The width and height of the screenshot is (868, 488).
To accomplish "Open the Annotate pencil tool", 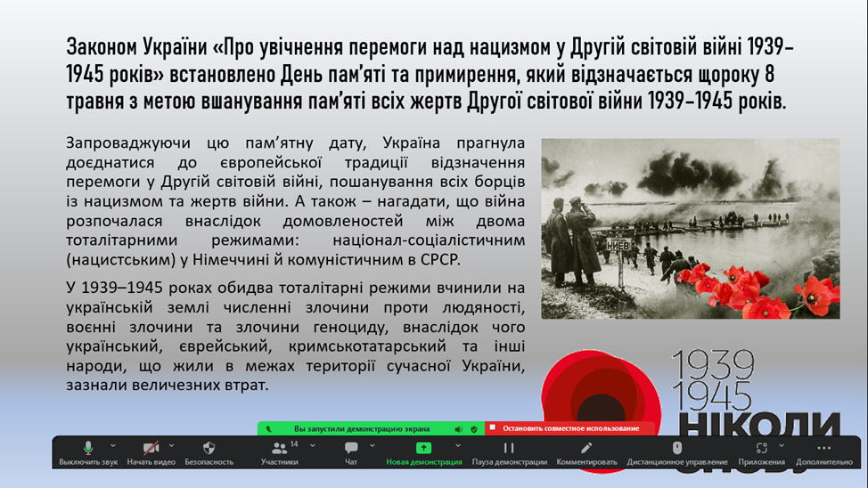I will (x=586, y=449).
